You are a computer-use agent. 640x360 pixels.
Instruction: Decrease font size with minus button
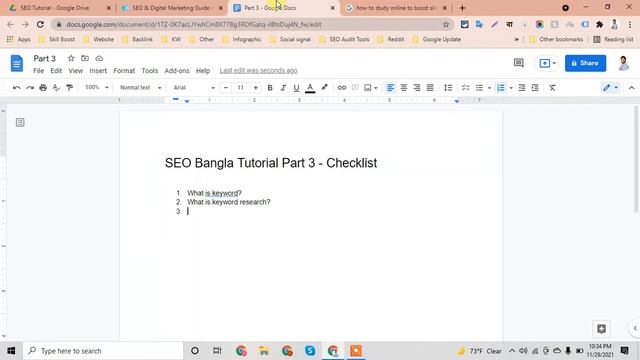[x=226, y=87]
